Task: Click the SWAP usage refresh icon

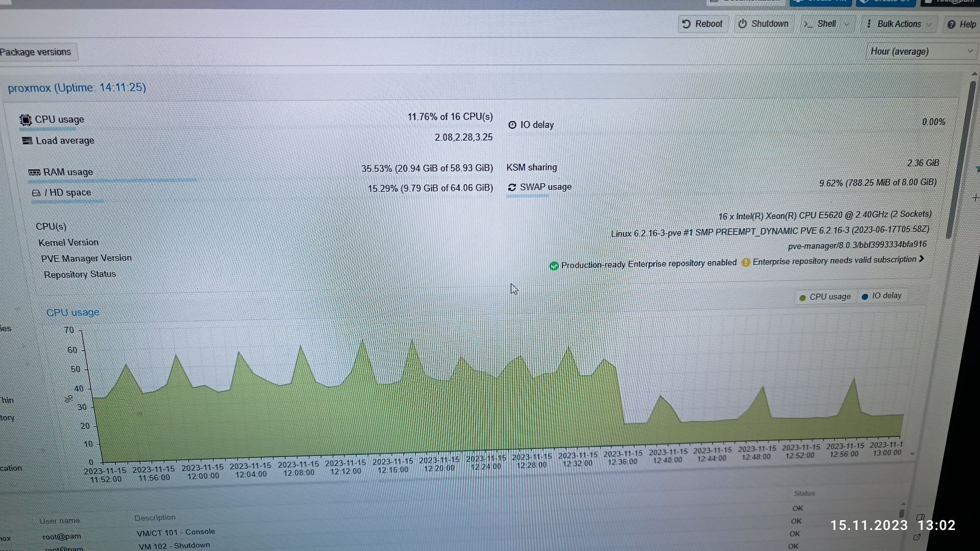Action: pyautogui.click(x=512, y=188)
